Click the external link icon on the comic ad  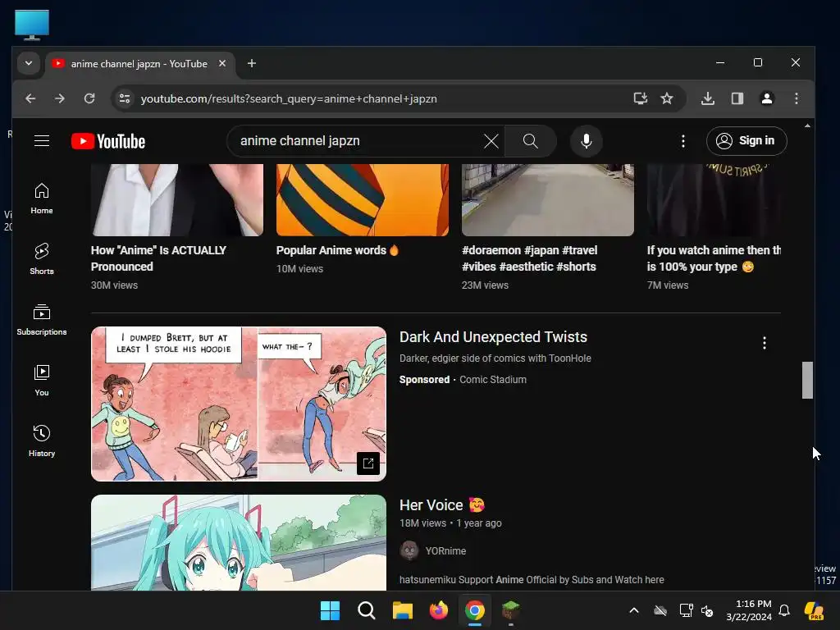pyautogui.click(x=368, y=463)
